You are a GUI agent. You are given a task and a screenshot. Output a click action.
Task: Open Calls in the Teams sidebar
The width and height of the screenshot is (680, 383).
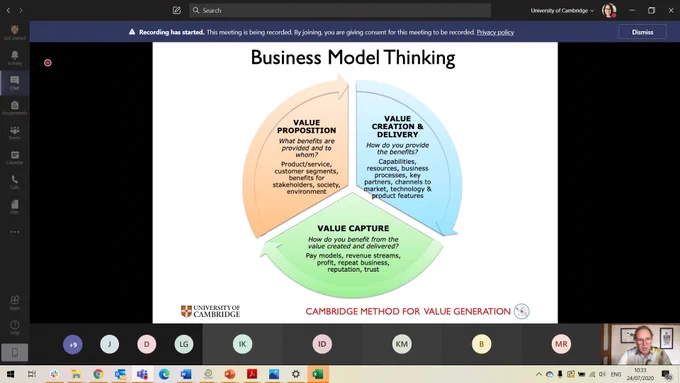click(x=15, y=182)
